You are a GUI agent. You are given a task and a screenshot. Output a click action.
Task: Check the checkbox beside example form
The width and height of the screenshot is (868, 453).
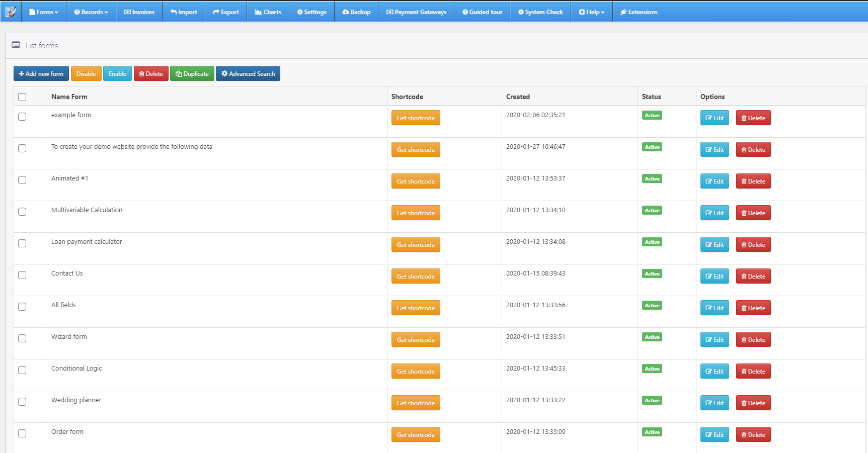[22, 117]
